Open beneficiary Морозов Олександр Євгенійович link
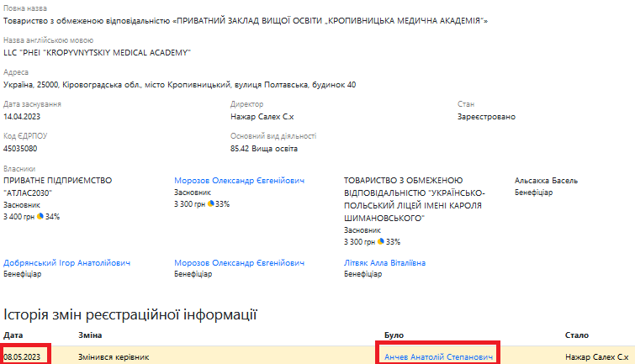 (x=239, y=263)
